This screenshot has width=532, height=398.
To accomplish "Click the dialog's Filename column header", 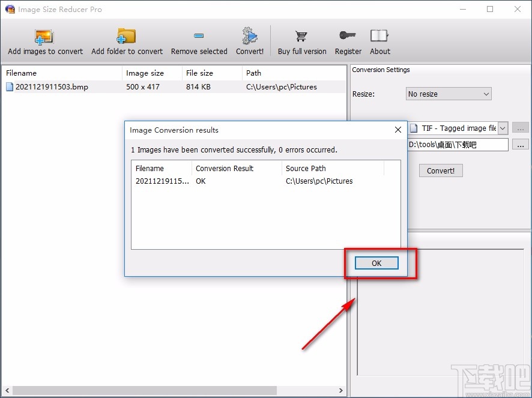I will click(x=162, y=168).
